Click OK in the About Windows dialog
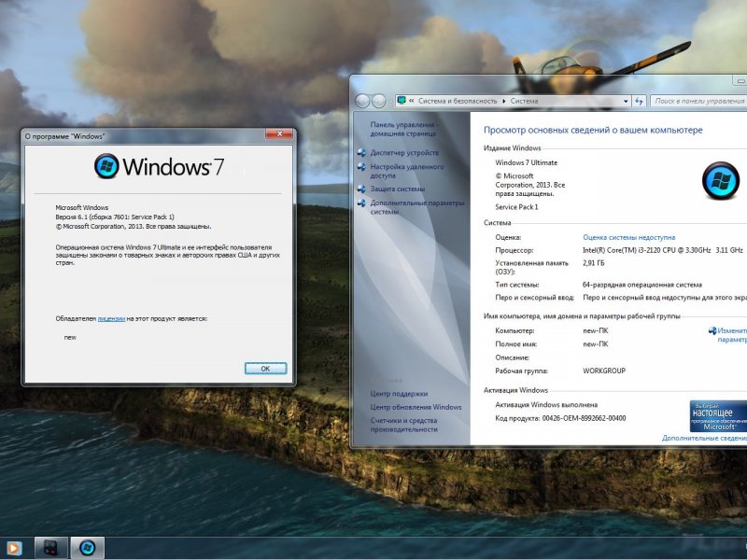This screenshot has width=747, height=560. pyautogui.click(x=265, y=368)
